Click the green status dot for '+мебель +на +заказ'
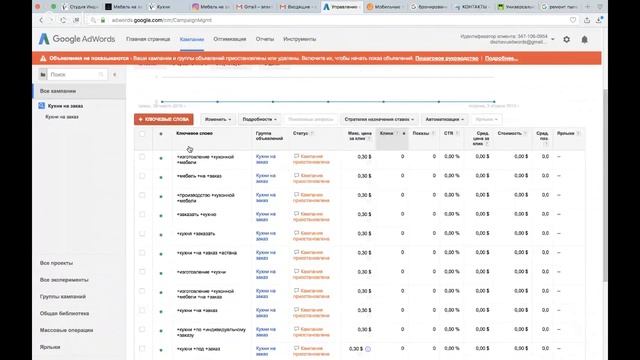The width and height of the screenshot is (640, 360). pos(161,178)
